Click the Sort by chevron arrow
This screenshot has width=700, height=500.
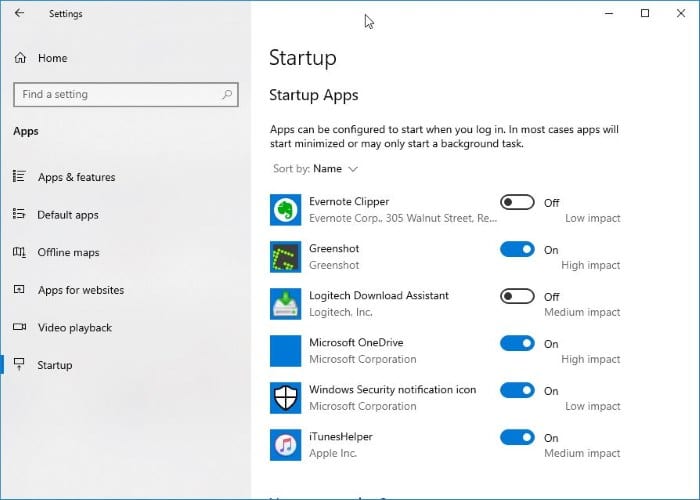(x=353, y=169)
